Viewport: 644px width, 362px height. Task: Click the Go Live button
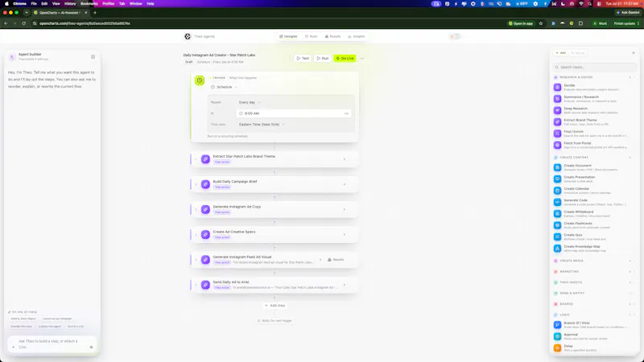coord(345,58)
